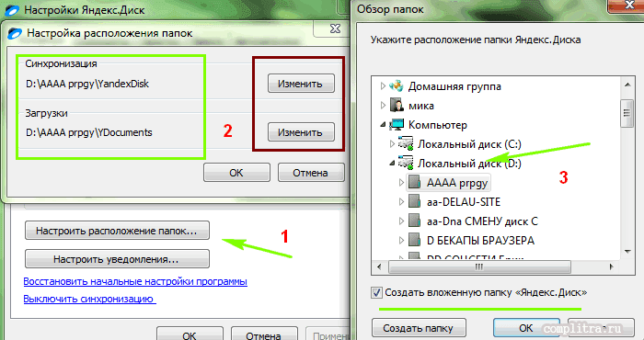Click Восстановить начальные настройки программы link
This screenshot has width=644, height=340.
pyautogui.click(x=135, y=282)
